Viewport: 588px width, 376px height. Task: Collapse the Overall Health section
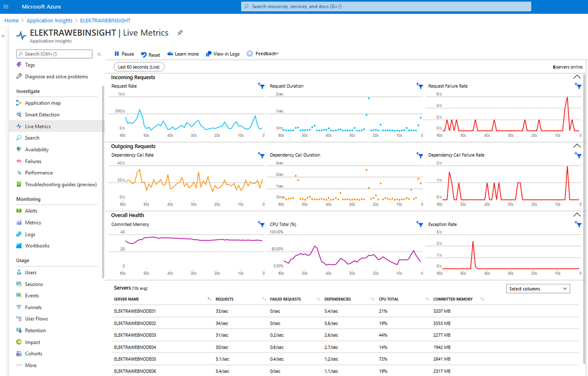[577, 214]
